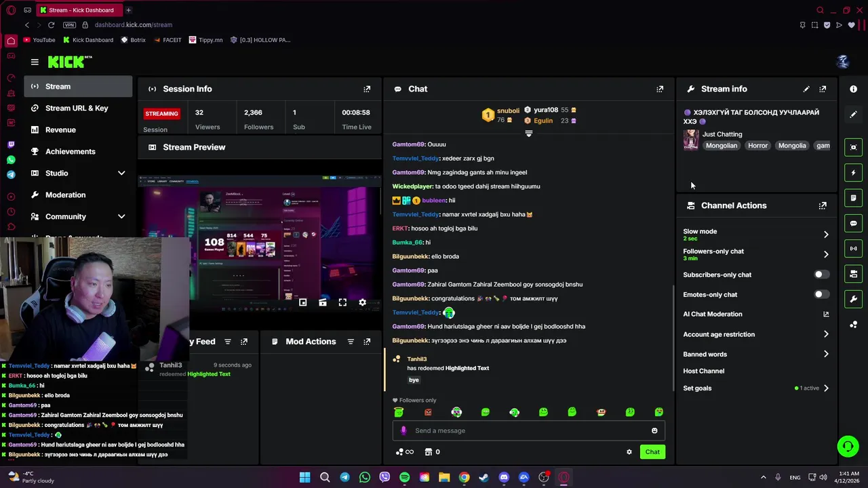The width and height of the screenshot is (868, 488).
Task: Open Moderation in the sidebar
Action: coord(78,195)
